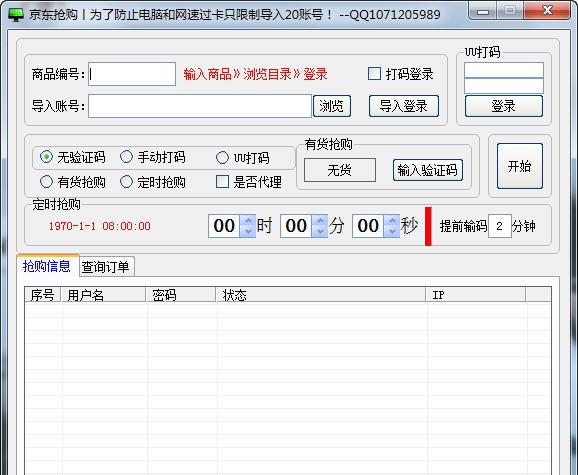Open the 查询订单 tab
This screenshot has width=578, height=475.
(x=106, y=267)
